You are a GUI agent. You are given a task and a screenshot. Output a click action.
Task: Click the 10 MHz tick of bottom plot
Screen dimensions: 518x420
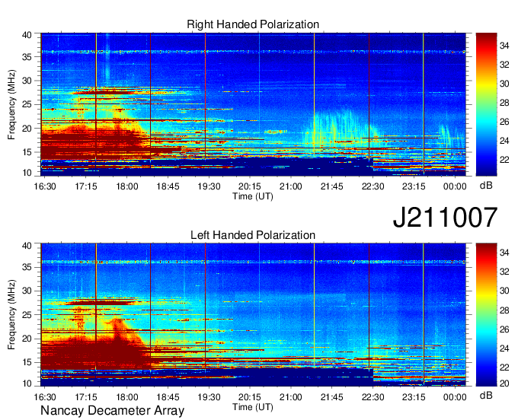click(27, 383)
